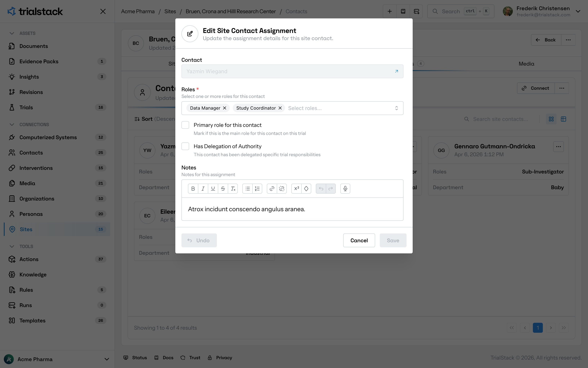Focus the Search site contacts field
This screenshot has width=588, height=368.
501,119
